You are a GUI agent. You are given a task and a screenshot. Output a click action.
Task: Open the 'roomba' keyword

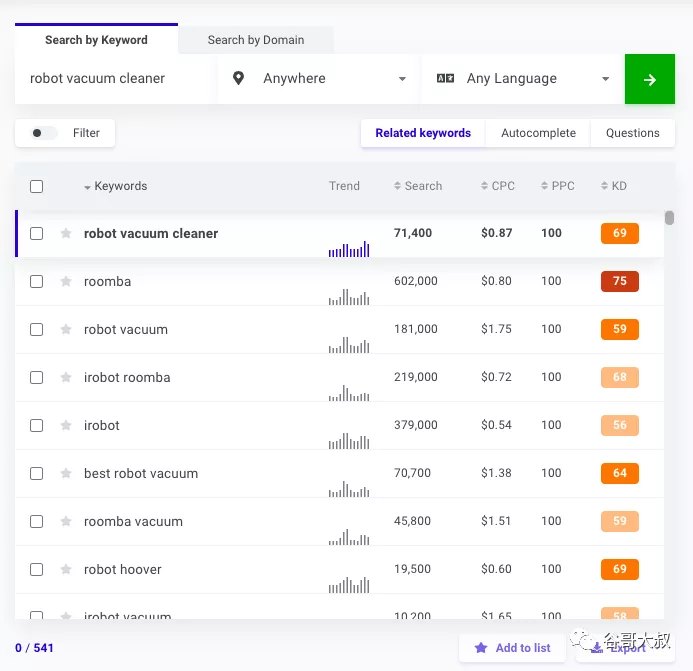click(107, 282)
